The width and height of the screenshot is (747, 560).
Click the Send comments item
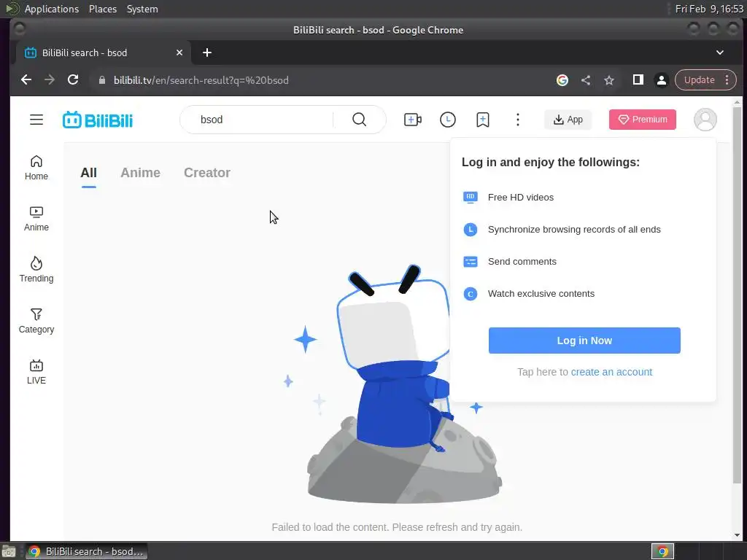[x=522, y=262]
